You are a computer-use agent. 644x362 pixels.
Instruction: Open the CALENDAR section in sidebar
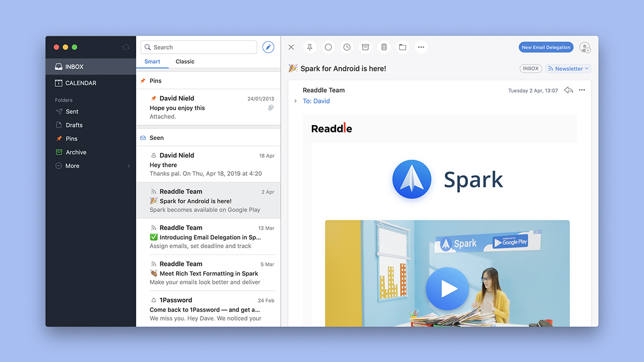click(x=91, y=83)
